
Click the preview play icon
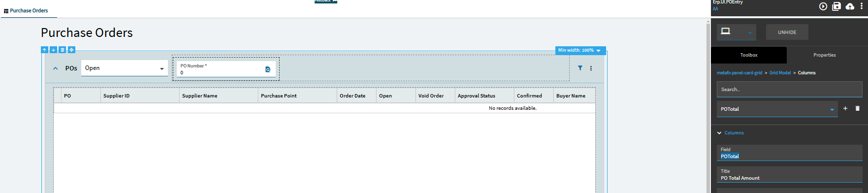[x=823, y=6]
